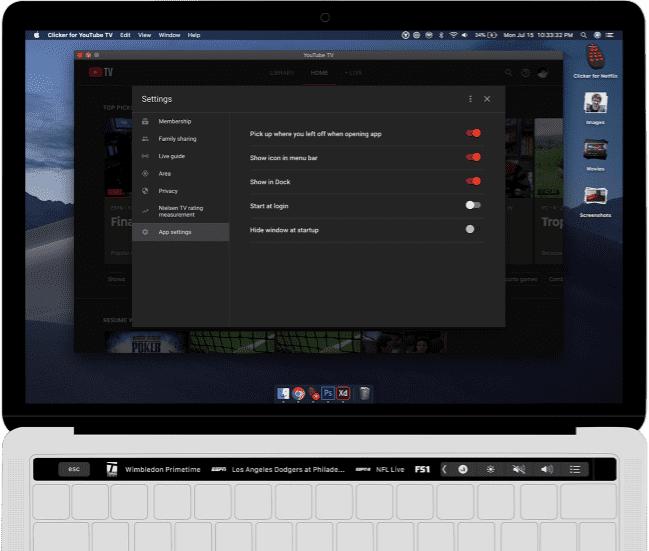Click YouTube TV help icon
The width and height of the screenshot is (649, 551).
tap(526, 73)
